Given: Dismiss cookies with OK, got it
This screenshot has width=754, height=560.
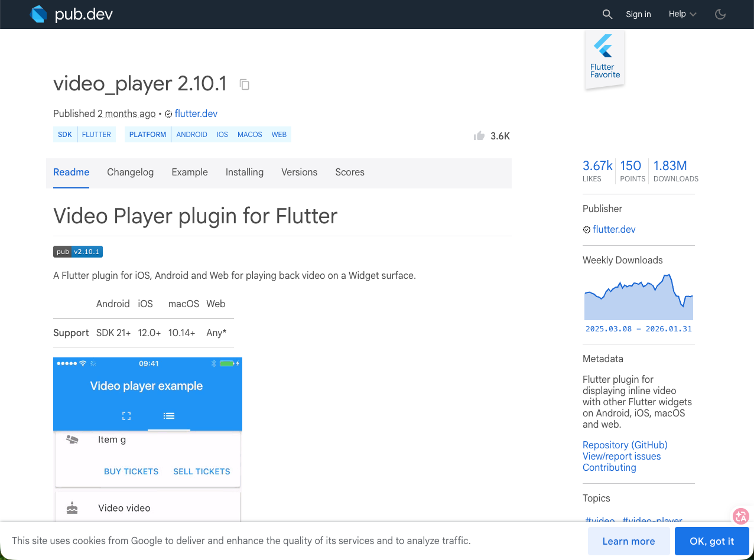Looking at the screenshot, I should pyautogui.click(x=712, y=541).
